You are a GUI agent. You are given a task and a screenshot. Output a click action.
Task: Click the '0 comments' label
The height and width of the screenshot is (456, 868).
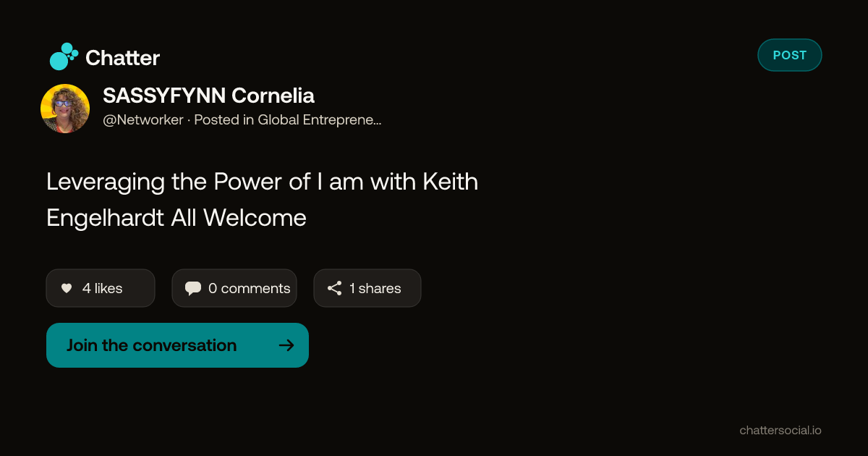pyautogui.click(x=250, y=288)
